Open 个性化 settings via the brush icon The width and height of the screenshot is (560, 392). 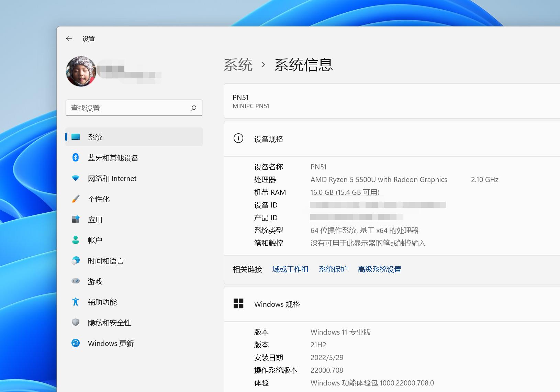click(76, 199)
